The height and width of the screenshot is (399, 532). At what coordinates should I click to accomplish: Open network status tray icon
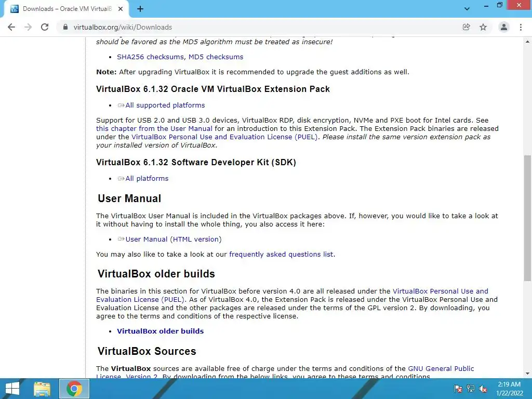(x=471, y=389)
